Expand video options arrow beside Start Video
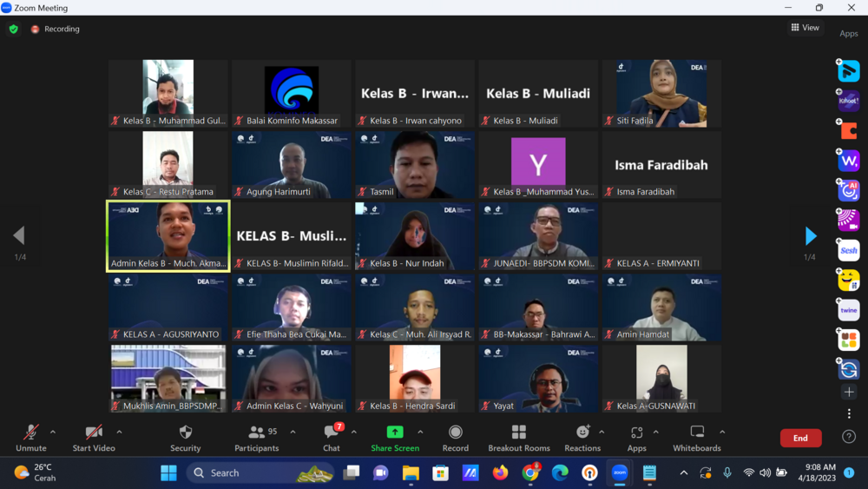Viewport: 868px width, 489px height. tap(119, 432)
